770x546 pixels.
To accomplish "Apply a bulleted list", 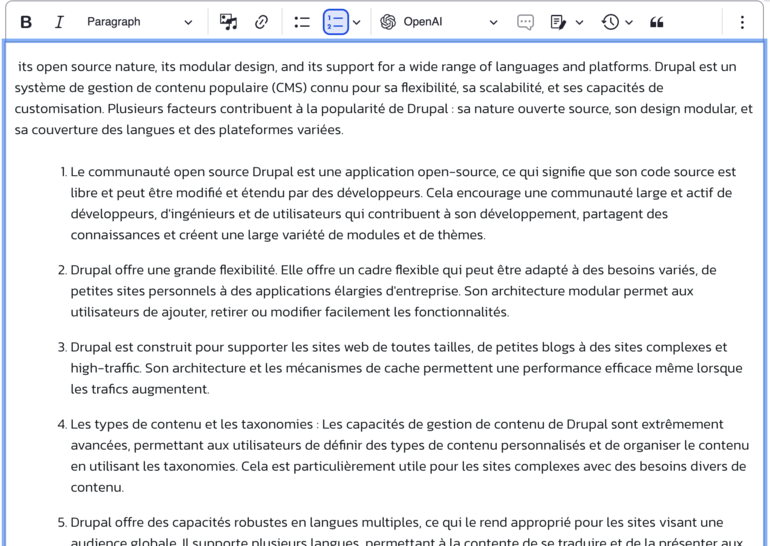I will tap(302, 22).
